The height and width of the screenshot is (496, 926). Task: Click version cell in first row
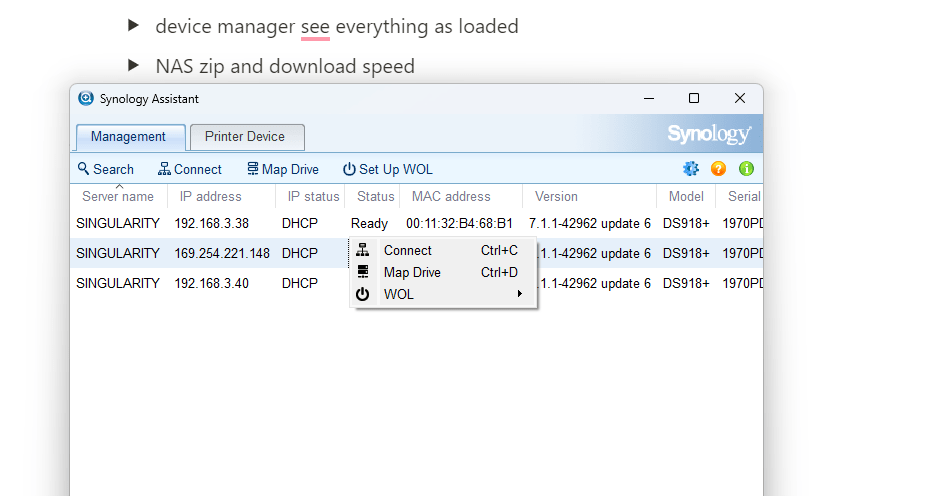pyautogui.click(x=589, y=223)
